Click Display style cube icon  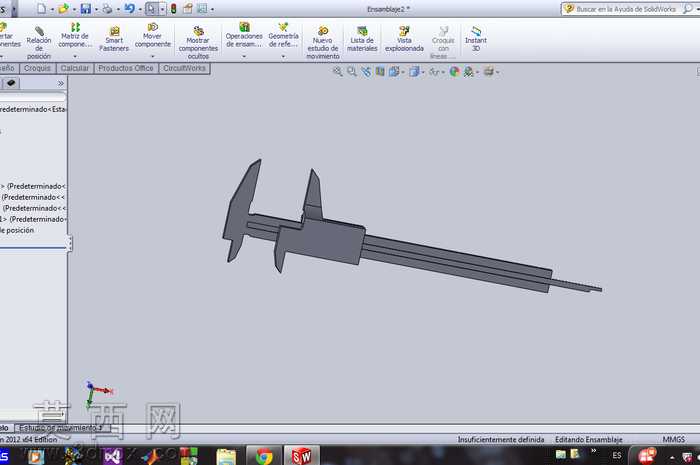[414, 71]
